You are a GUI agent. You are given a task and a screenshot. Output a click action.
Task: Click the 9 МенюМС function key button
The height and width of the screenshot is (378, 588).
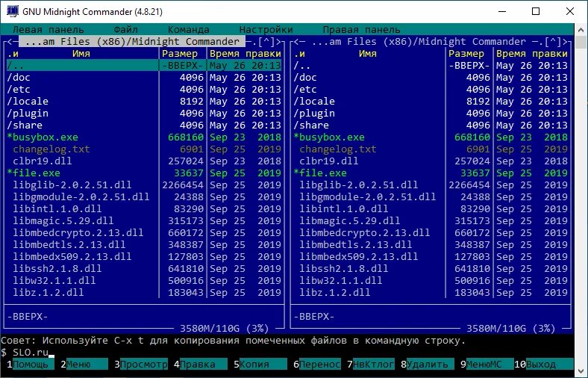tap(487, 364)
